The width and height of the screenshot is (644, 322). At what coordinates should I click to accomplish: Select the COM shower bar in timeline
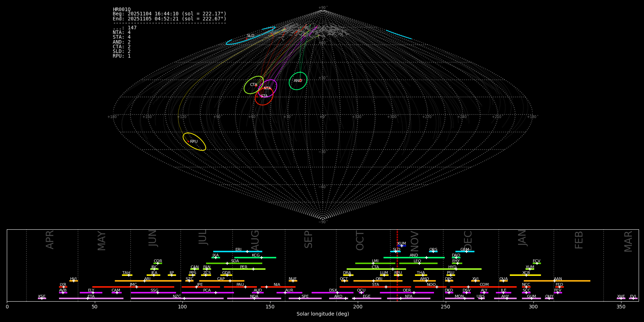(x=484, y=287)
